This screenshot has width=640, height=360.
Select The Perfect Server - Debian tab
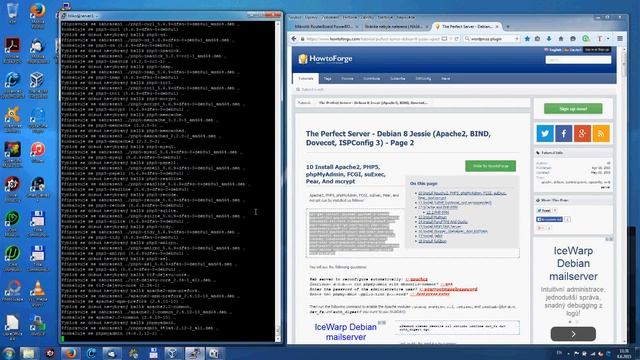coord(466,27)
